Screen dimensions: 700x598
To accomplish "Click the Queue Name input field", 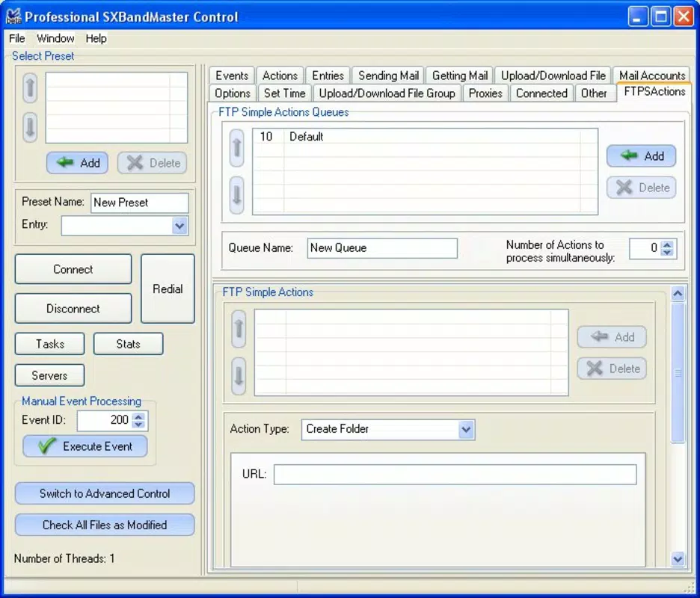I will (382, 248).
